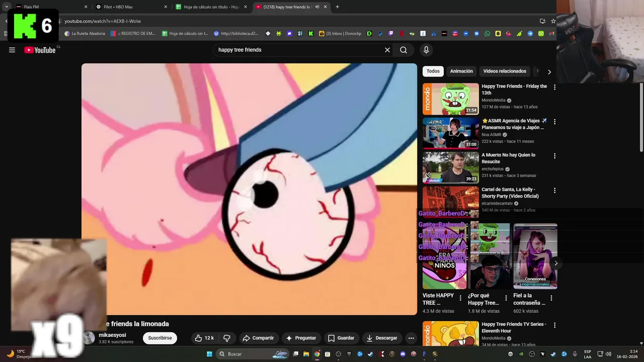Viewport: 644px width, 362px height.
Task: Mute the YouTube tab audio icon
Action: click(317, 7)
